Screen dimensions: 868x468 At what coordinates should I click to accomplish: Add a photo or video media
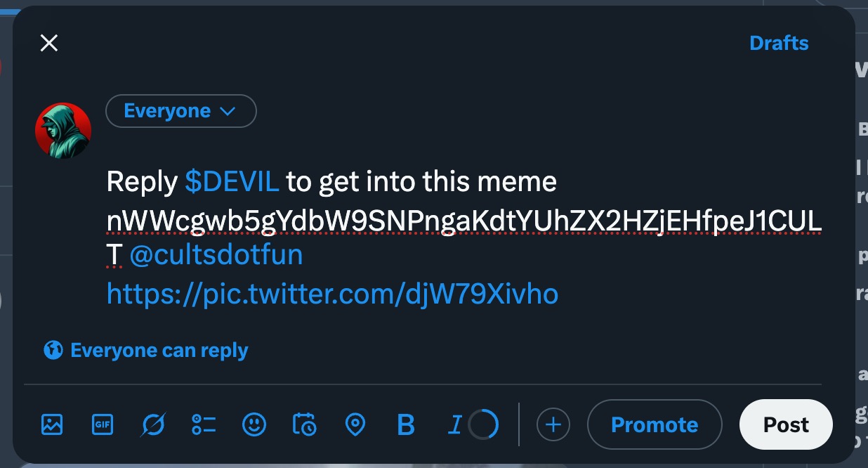coord(52,424)
